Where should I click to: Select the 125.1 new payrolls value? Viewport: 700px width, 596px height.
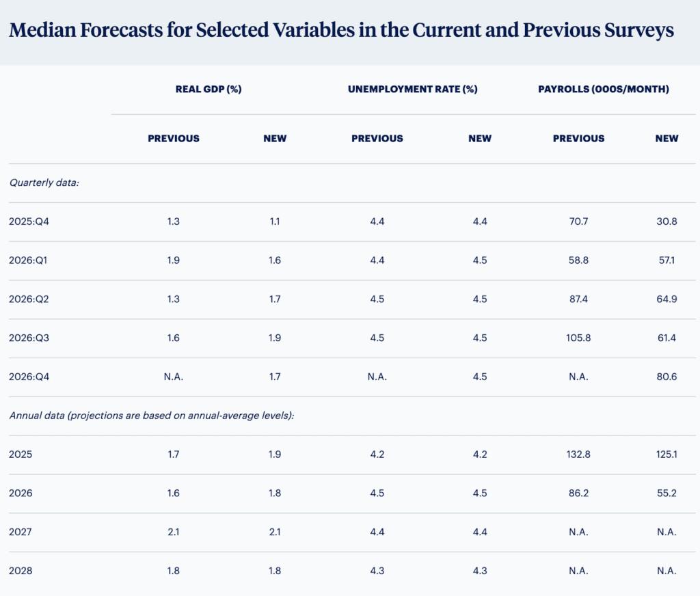click(666, 455)
